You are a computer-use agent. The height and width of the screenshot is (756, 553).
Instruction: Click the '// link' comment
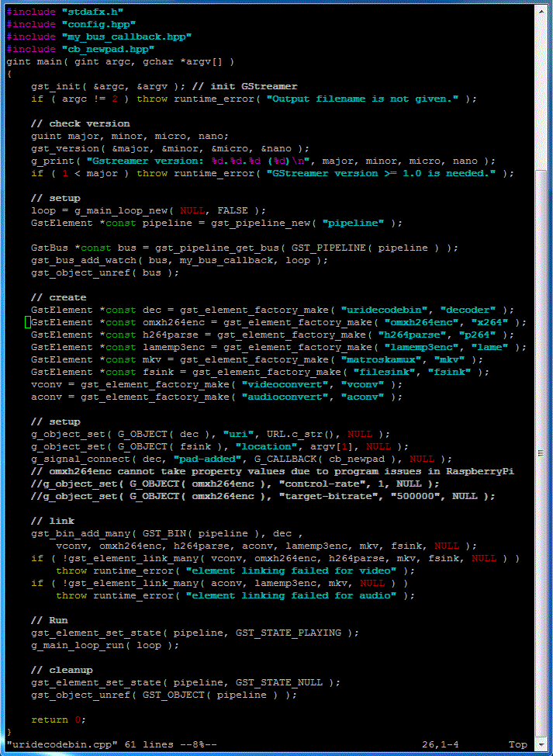53,521
